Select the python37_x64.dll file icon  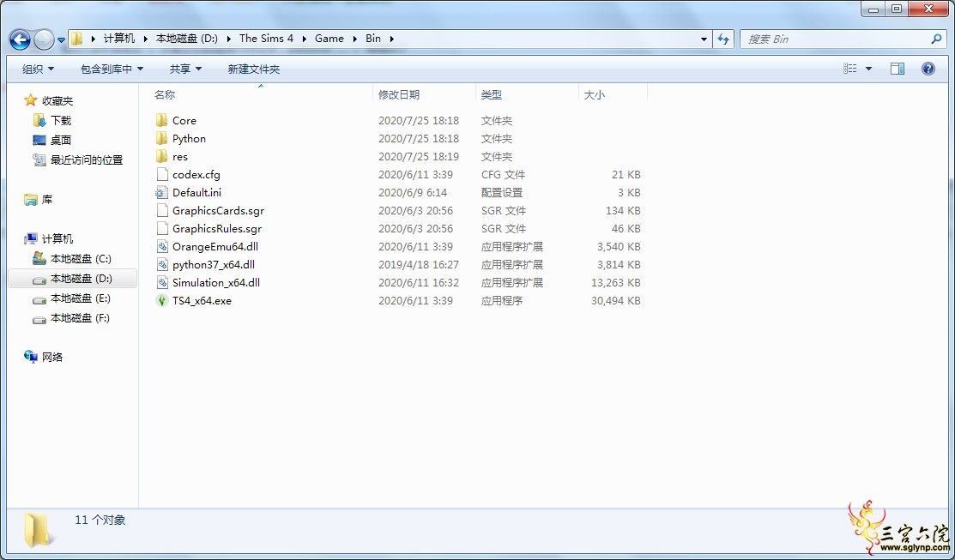pyautogui.click(x=161, y=265)
